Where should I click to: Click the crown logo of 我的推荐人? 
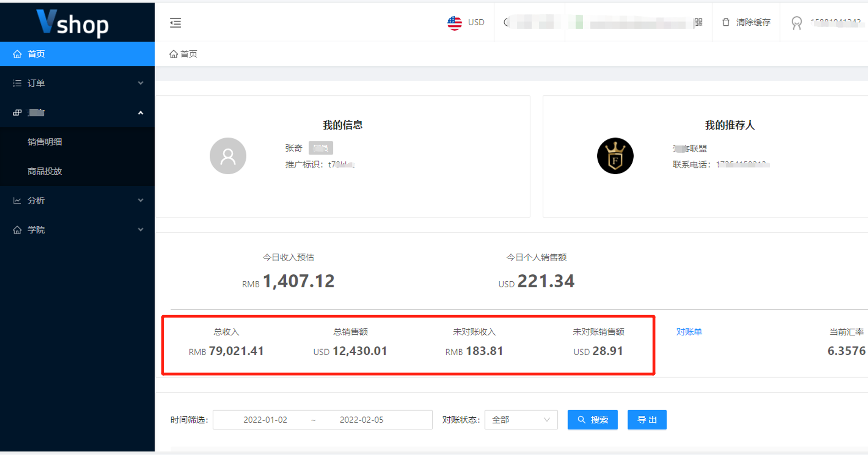[615, 156]
